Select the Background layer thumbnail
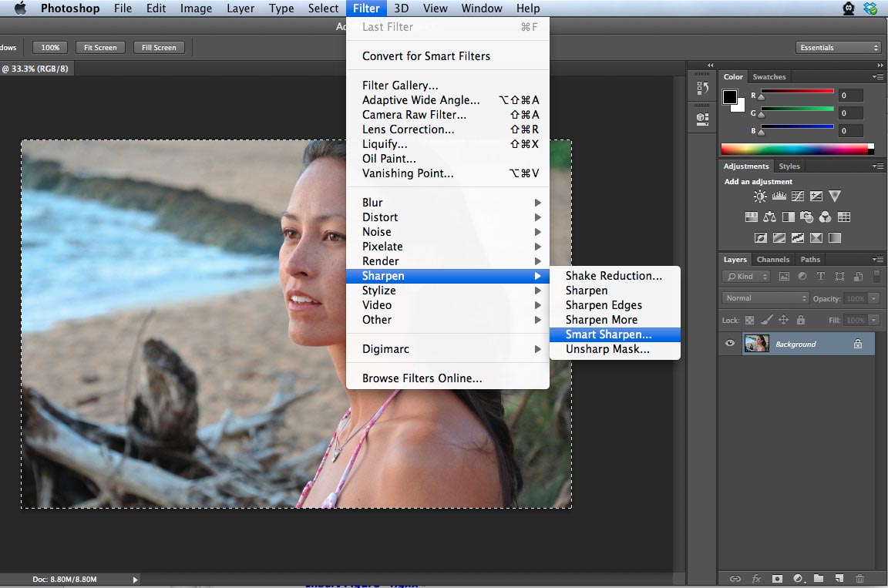 click(x=756, y=344)
